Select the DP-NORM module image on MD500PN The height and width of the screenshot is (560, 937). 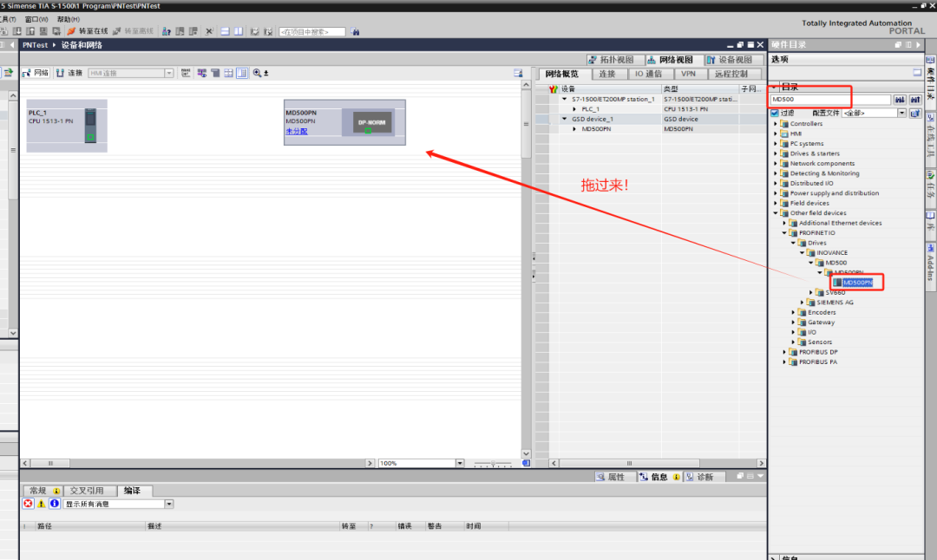[x=371, y=122]
